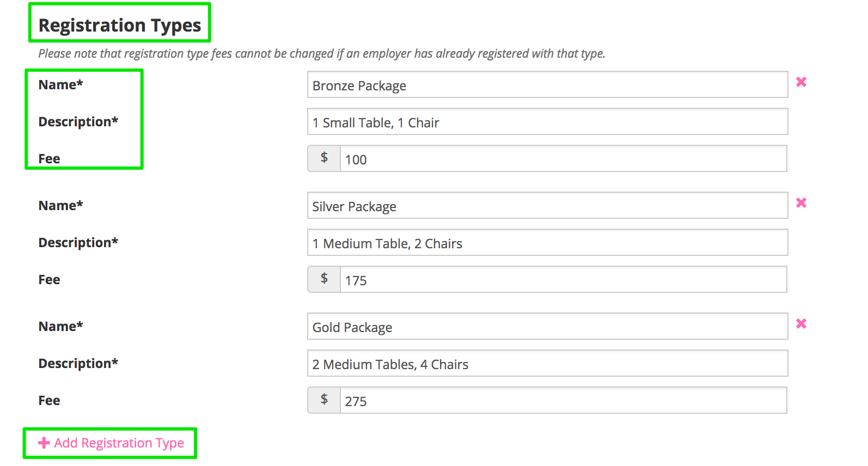Edit the Bronze Package name field
The height and width of the screenshot is (466, 868).
click(547, 85)
